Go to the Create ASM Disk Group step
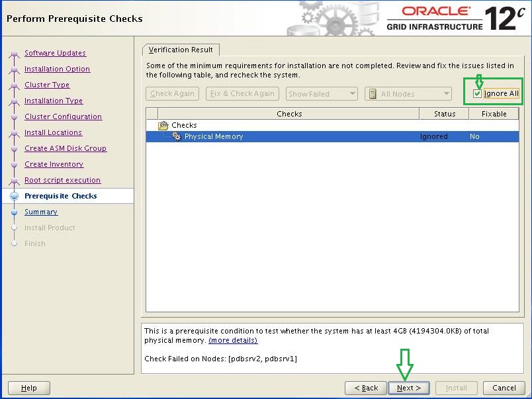 point(66,148)
